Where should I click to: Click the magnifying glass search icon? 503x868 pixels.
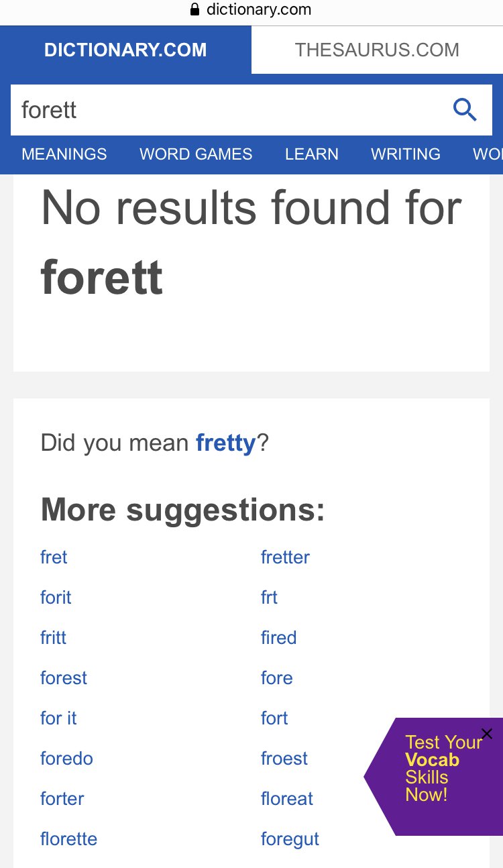pyautogui.click(x=465, y=109)
